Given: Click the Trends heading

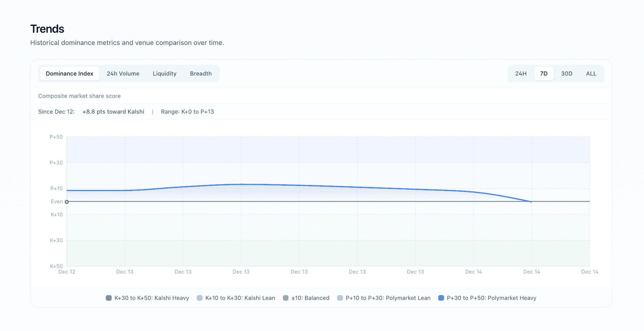Looking at the screenshot, I should [x=47, y=29].
